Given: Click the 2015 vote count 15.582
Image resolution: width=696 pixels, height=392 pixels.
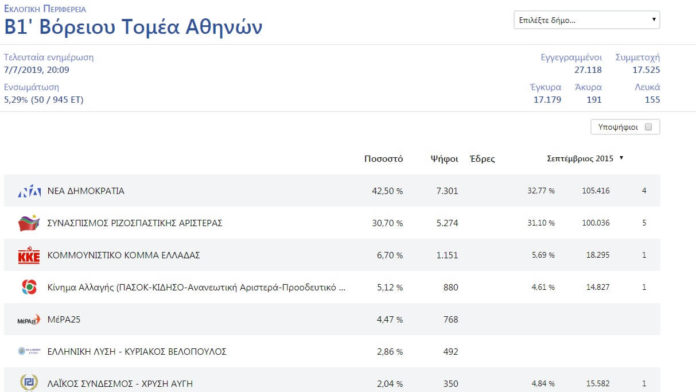Looking at the screenshot, I should click(597, 384).
